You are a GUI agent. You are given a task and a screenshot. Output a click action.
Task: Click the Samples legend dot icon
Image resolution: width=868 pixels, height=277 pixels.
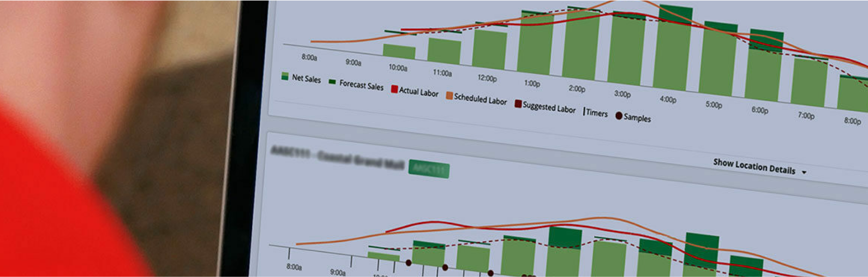(619, 115)
